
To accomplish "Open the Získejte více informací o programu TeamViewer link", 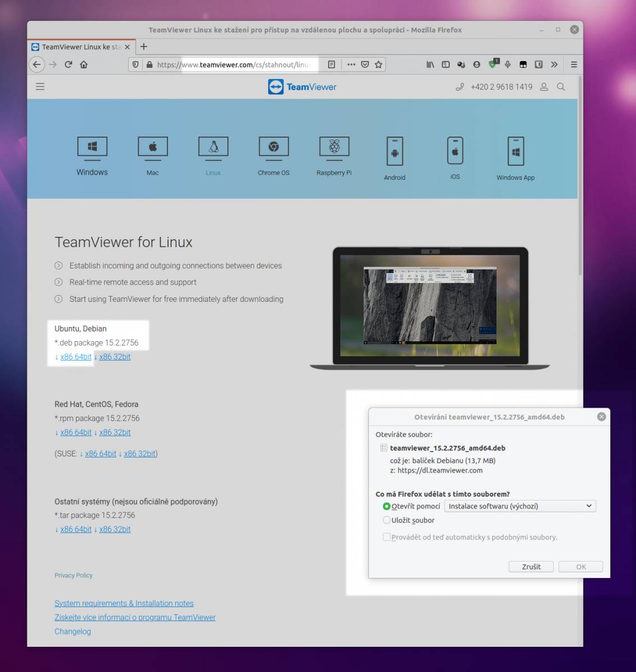I will pyautogui.click(x=135, y=617).
